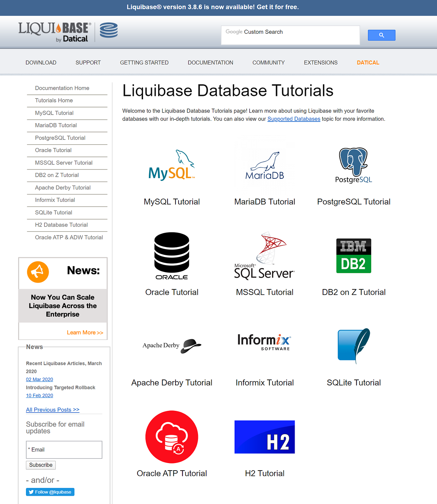Open the DOCUMENTATION menu
This screenshot has height=504, width=437.
(210, 62)
